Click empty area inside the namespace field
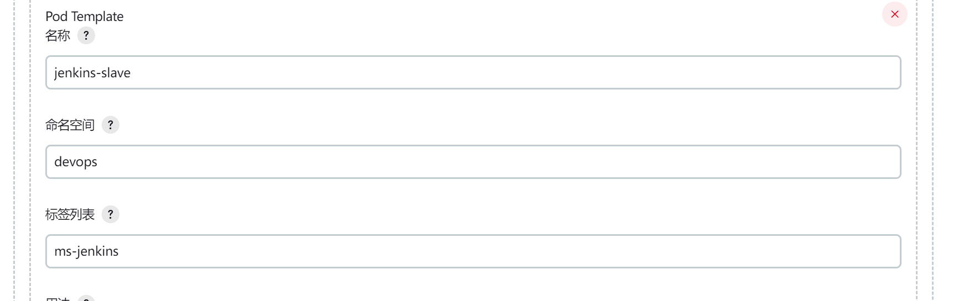This screenshot has width=980, height=301. [x=497, y=162]
